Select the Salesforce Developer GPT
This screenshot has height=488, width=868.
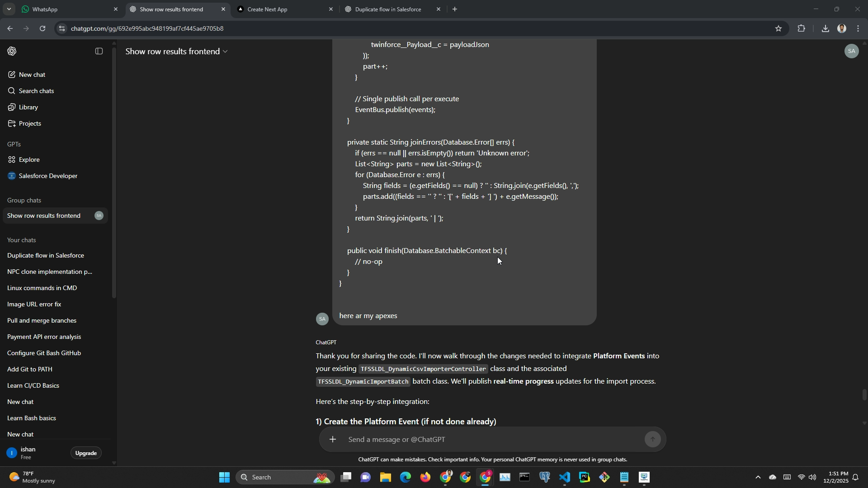click(x=48, y=176)
